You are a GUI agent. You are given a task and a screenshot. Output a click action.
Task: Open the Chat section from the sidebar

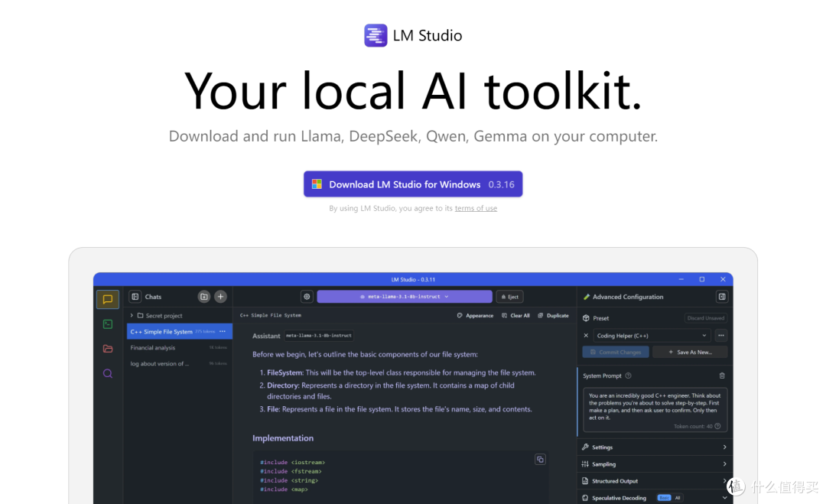[108, 299]
